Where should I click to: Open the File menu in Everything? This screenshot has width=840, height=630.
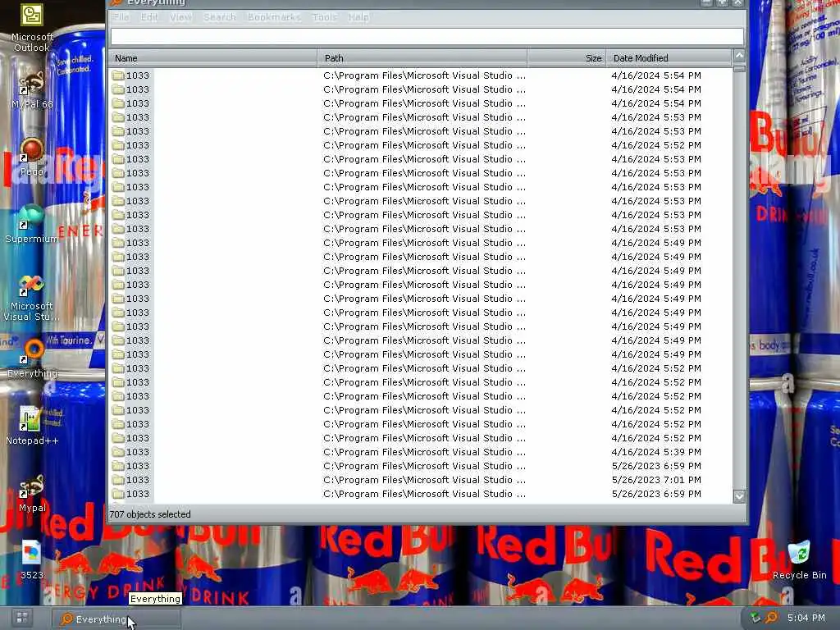[x=121, y=17]
